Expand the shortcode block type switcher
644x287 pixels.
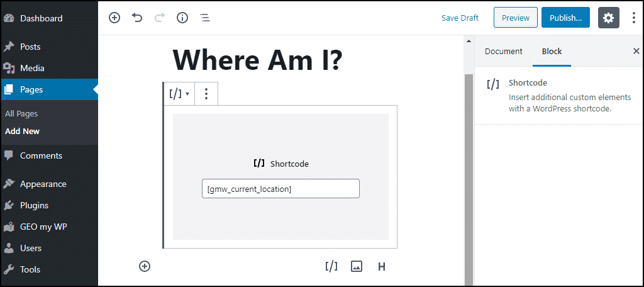pyautogui.click(x=179, y=94)
